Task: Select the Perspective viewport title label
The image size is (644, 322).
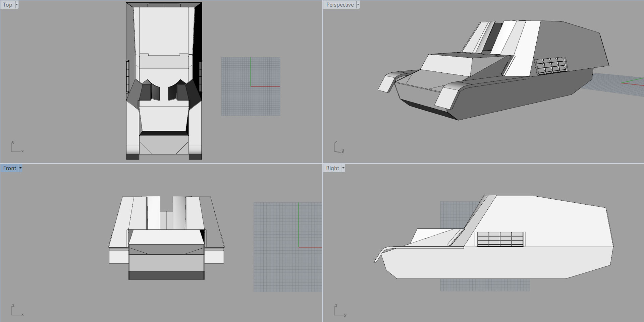Action: tap(340, 5)
